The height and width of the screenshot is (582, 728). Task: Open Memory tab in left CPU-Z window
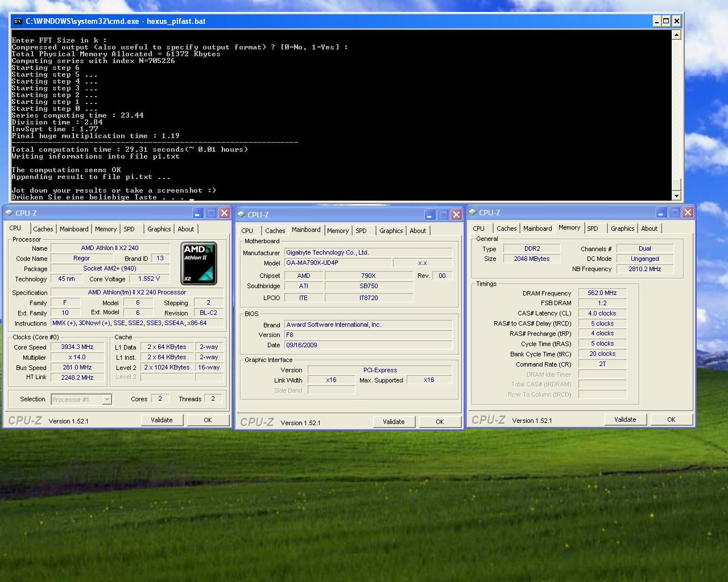coord(106,229)
